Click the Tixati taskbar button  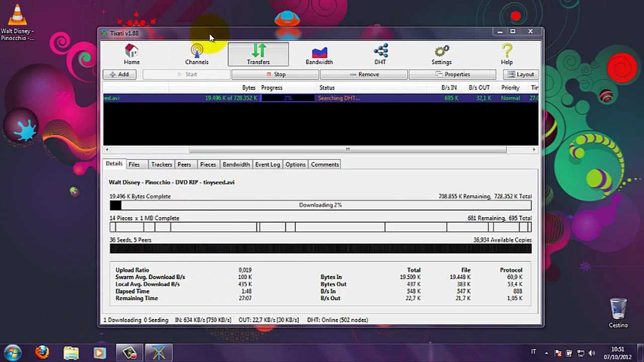click(159, 352)
